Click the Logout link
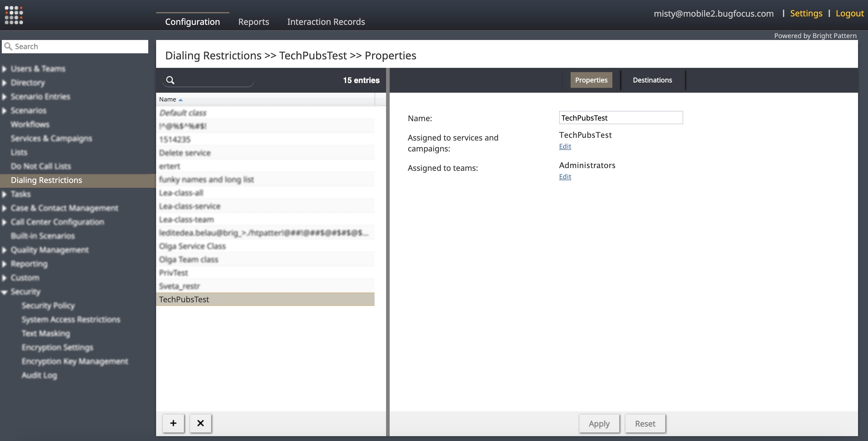This screenshot has height=441, width=868. (x=850, y=13)
